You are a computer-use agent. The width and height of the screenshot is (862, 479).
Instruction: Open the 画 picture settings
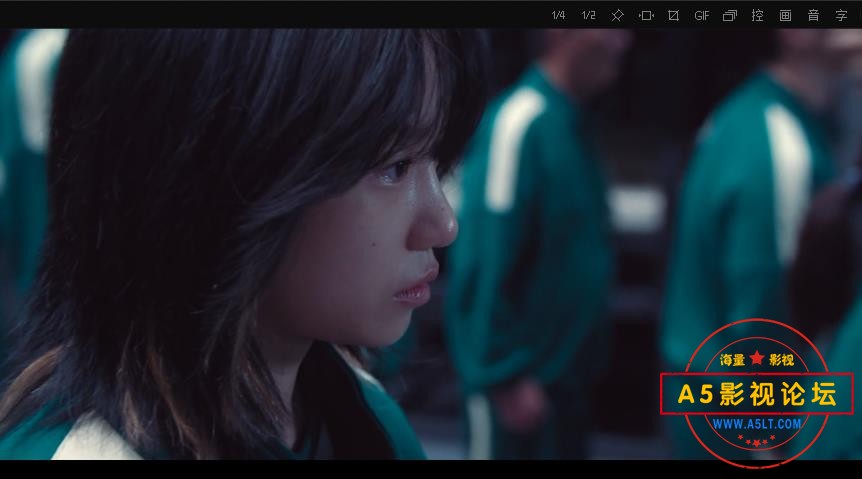[786, 15]
